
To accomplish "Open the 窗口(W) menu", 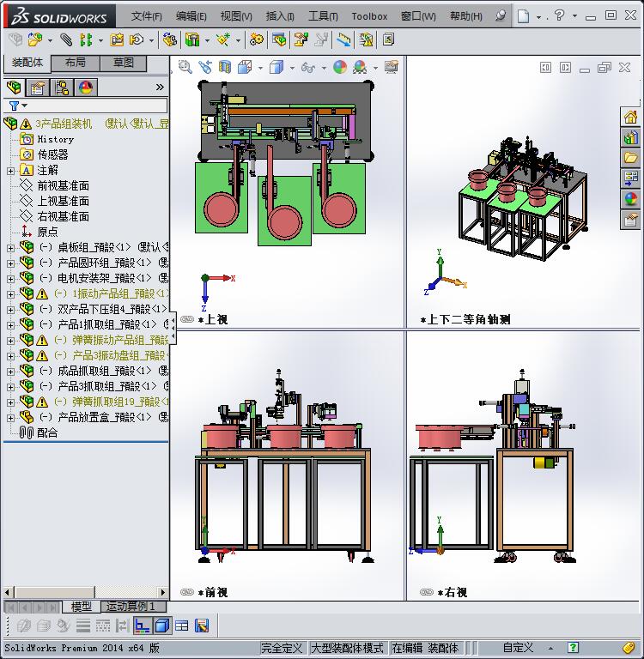I will pos(418,16).
